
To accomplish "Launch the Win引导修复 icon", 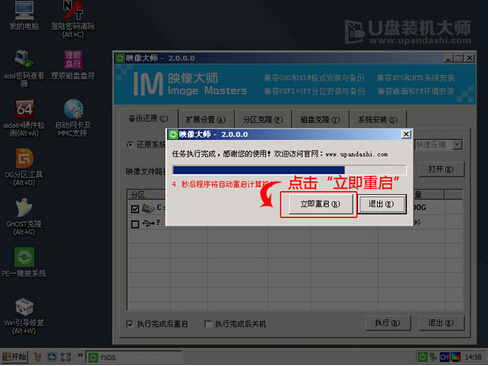I will [24, 306].
